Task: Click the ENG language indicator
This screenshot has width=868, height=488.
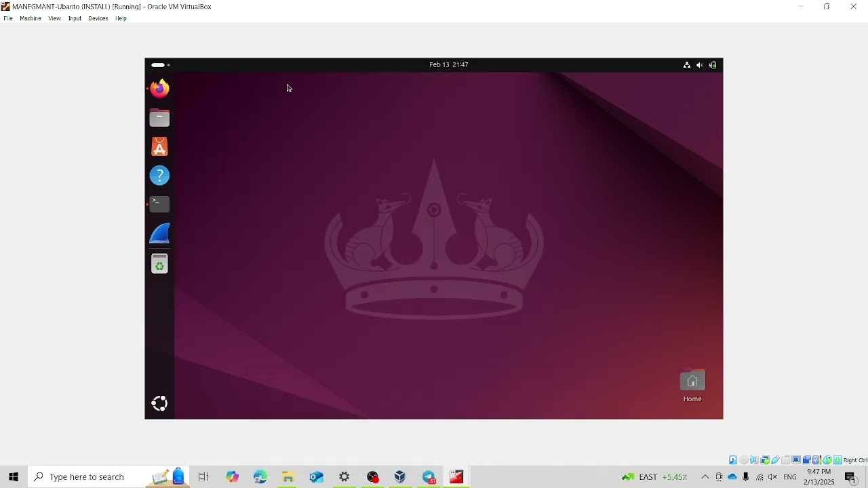Action: point(790,477)
